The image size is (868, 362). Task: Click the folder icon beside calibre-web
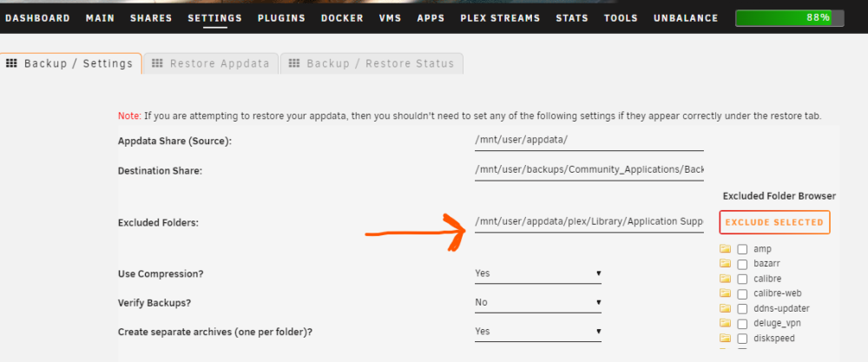coord(725,293)
